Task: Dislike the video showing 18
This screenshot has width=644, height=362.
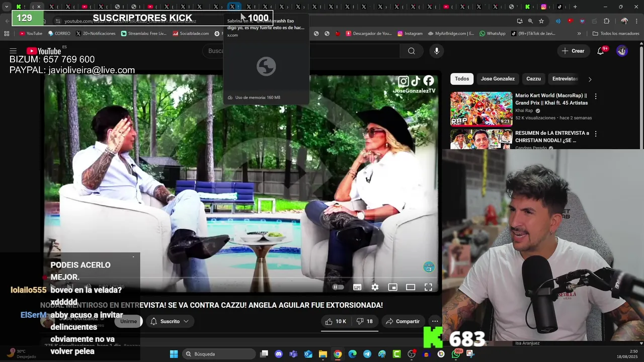Action: [365, 321]
